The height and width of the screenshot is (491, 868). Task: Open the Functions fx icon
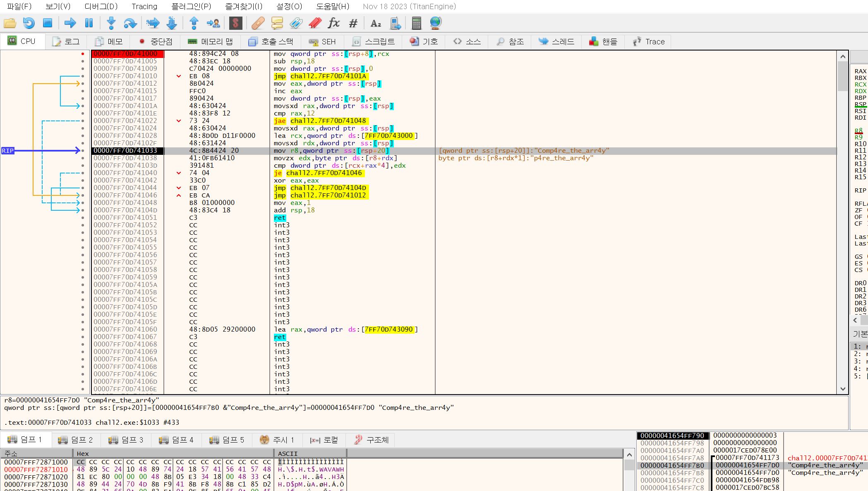click(333, 23)
